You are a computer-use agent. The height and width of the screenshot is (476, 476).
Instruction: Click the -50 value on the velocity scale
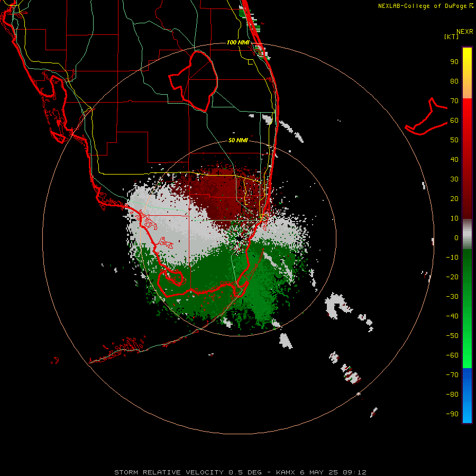point(452,336)
